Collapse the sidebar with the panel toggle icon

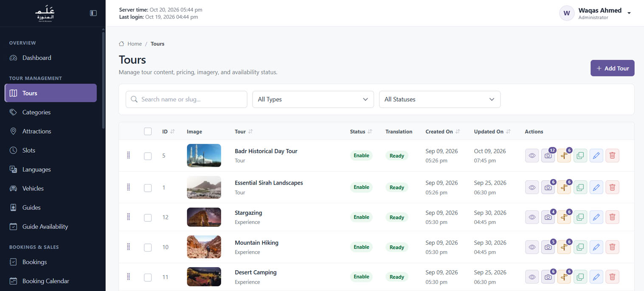[93, 13]
